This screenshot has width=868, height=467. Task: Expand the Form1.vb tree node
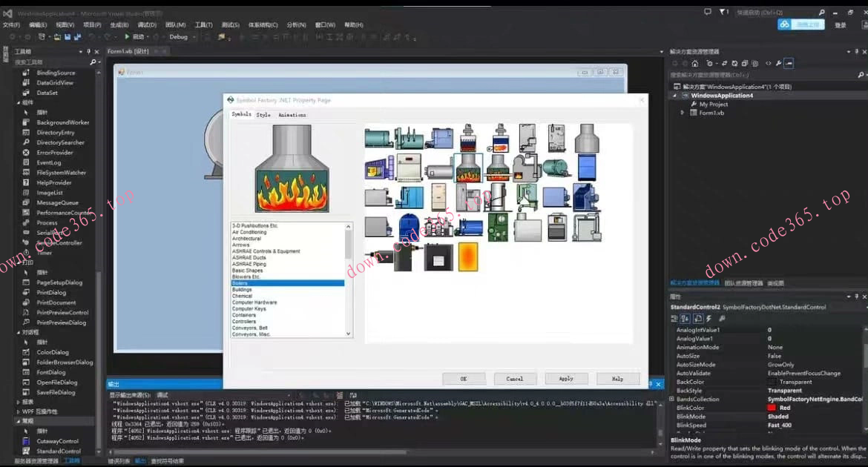[683, 113]
